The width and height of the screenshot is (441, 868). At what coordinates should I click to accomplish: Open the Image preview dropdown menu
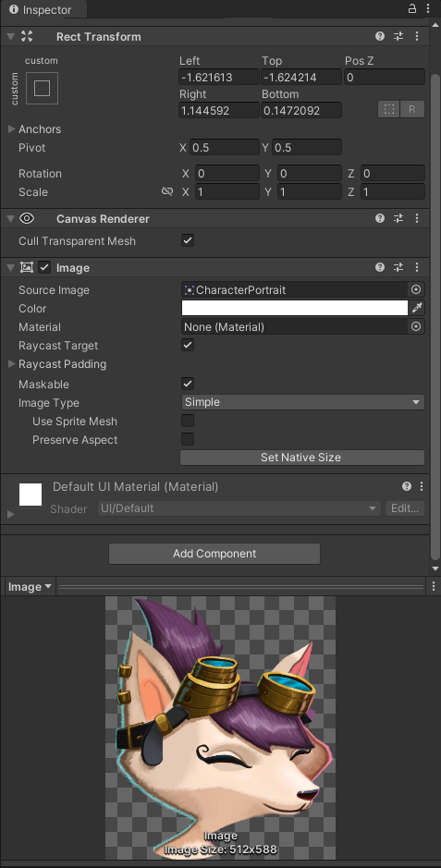tap(30, 587)
